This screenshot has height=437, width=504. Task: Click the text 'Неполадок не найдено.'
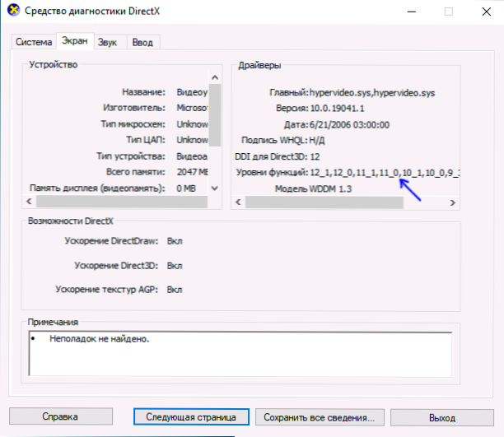tap(100, 339)
